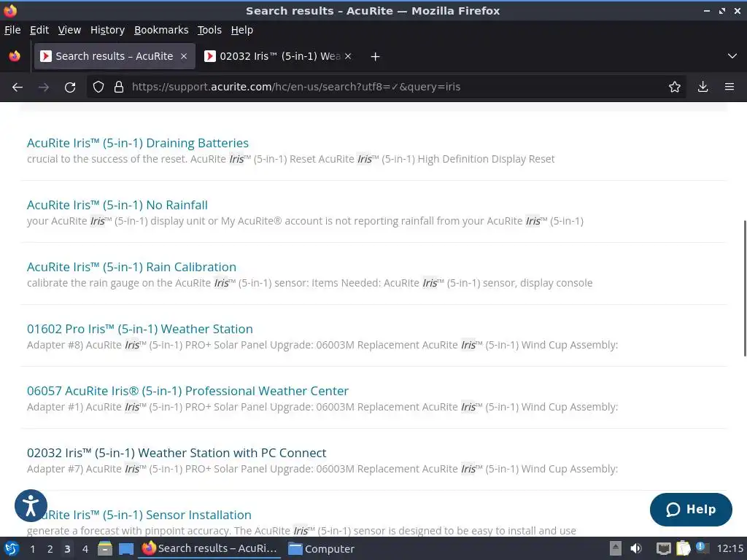Image resolution: width=747 pixels, height=560 pixels.
Task: Open the Firefox View pinned icon
Action: (15, 56)
